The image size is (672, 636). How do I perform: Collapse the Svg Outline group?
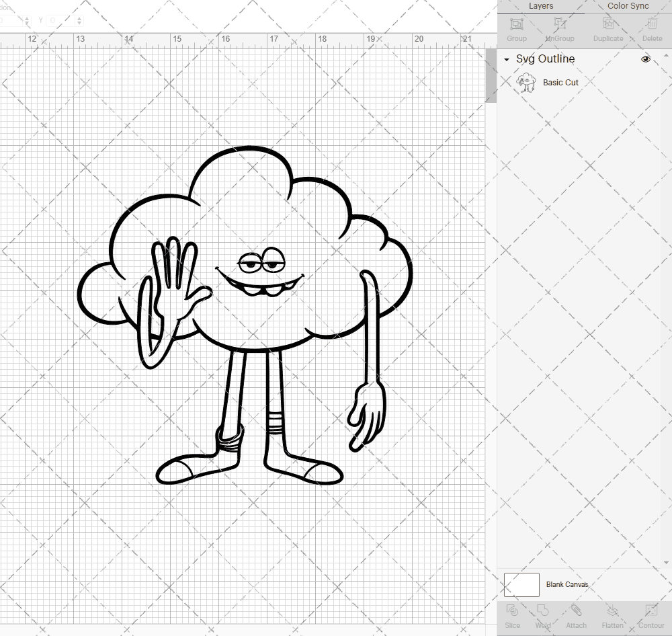[x=506, y=59]
